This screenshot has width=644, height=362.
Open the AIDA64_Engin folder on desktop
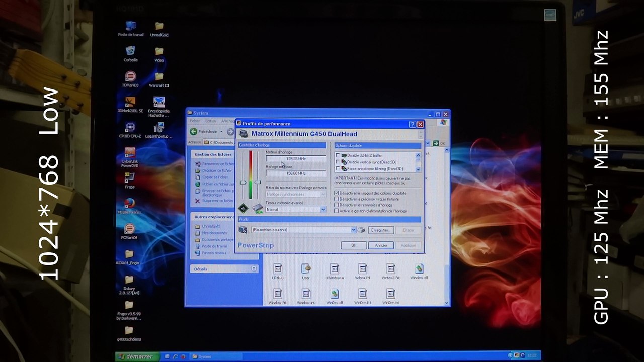[129, 257]
